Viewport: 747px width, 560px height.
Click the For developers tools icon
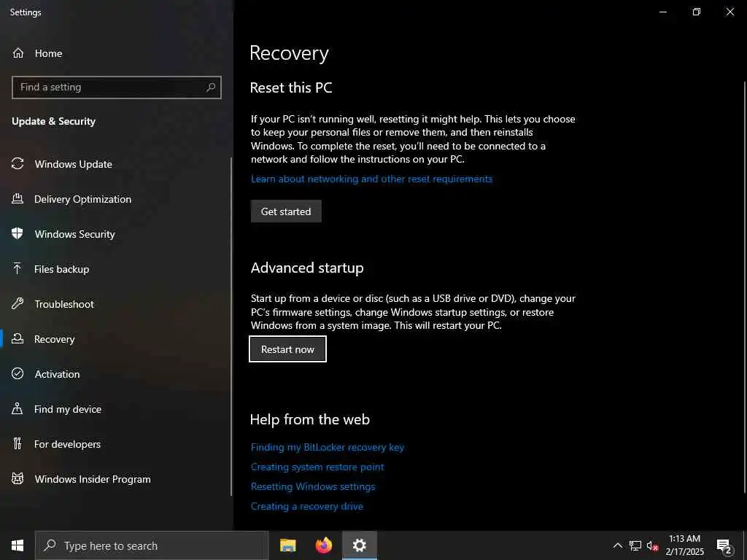click(18, 444)
